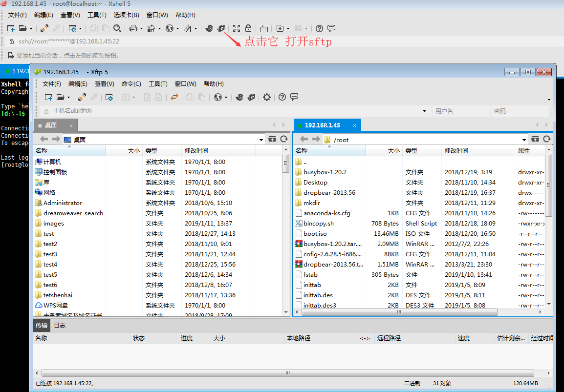Click the orange transfer arrows icon in Xftp
This screenshot has width=564, height=392.
174,97
